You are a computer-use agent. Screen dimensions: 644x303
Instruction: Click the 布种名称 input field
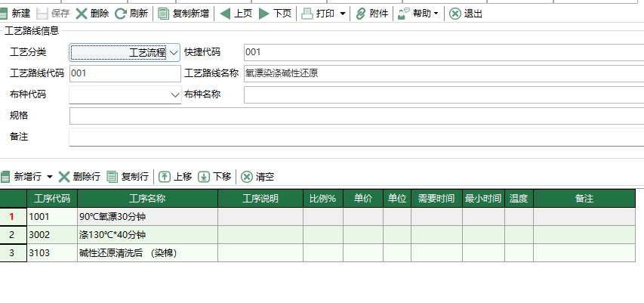click(x=444, y=95)
